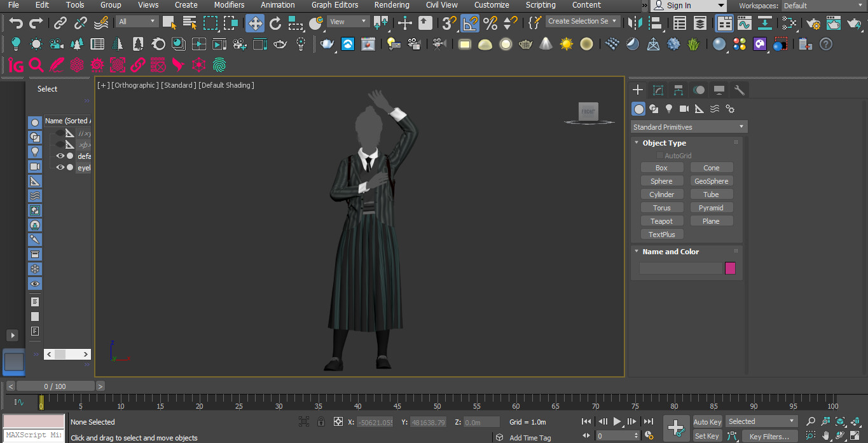Viewport: 868px width, 443px height.
Task: Enable the AutoGrid checkbox
Action: 659,155
